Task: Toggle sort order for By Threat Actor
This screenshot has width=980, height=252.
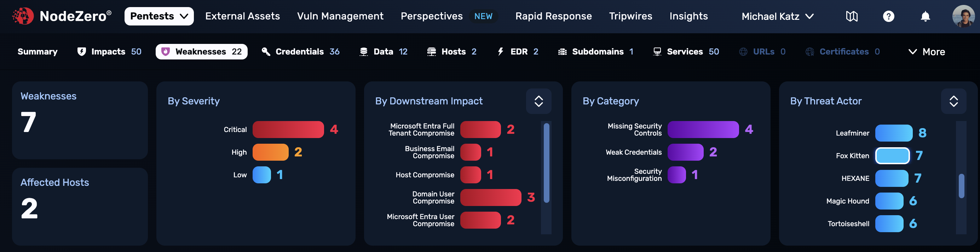Action: 953,101
